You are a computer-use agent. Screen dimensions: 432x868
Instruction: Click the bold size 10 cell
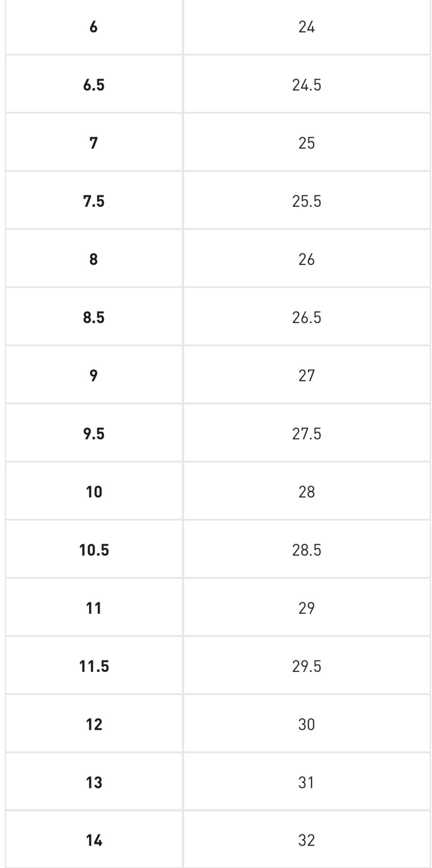click(x=94, y=492)
